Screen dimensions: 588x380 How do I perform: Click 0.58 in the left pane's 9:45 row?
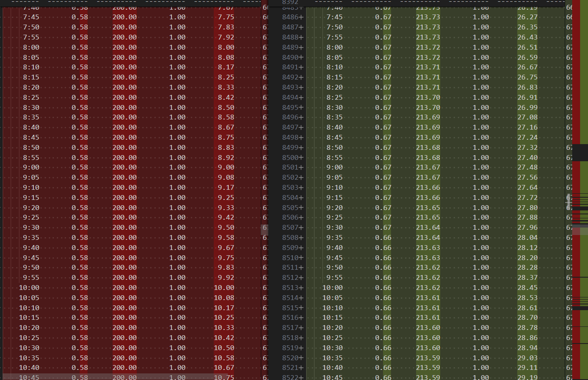pos(80,258)
